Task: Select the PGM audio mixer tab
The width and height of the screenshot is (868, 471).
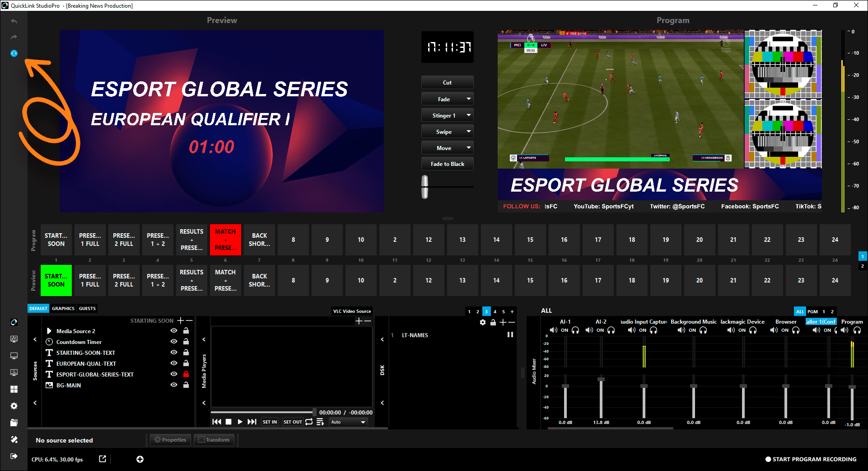Action: 812,311
